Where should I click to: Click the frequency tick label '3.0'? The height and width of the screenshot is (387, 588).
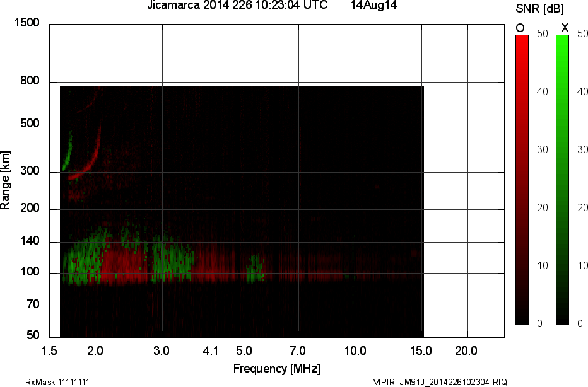pos(162,351)
